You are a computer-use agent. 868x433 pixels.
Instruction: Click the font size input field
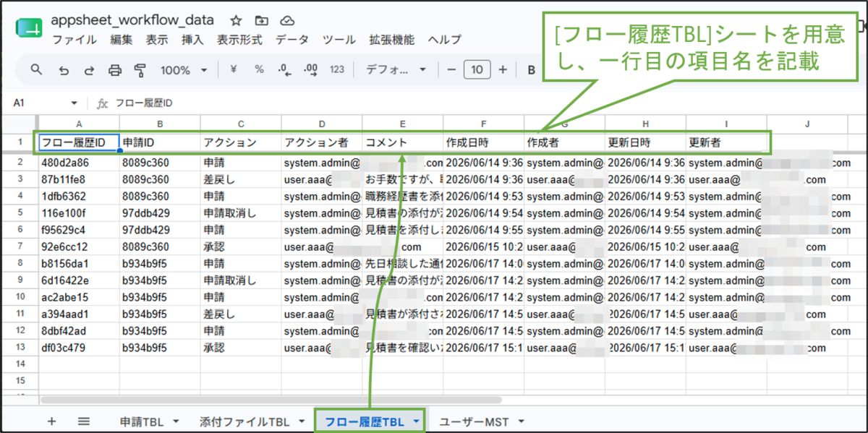(x=477, y=70)
